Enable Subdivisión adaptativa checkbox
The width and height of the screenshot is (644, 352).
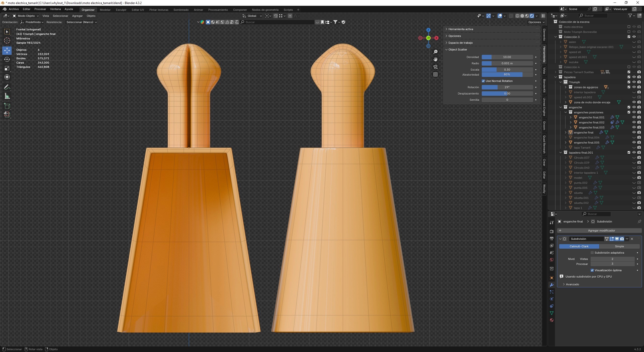pyautogui.click(x=592, y=253)
